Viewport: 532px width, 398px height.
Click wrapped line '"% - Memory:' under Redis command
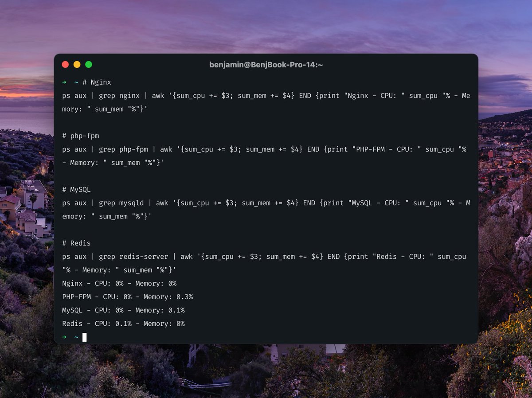tap(119, 270)
